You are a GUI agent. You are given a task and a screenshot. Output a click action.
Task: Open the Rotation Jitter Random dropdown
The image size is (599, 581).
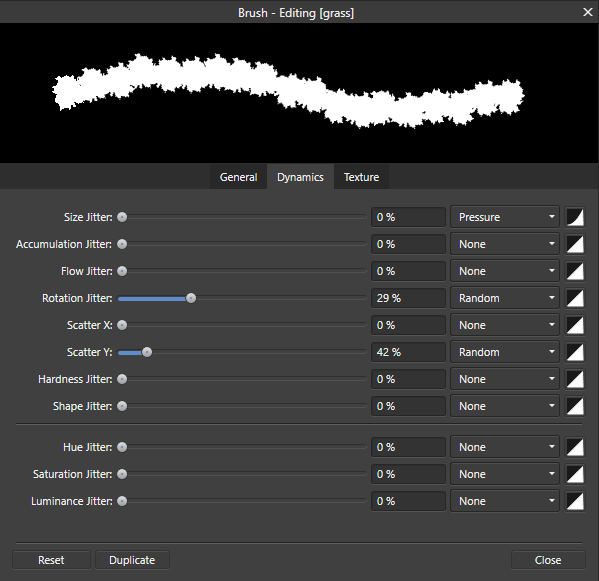click(505, 298)
